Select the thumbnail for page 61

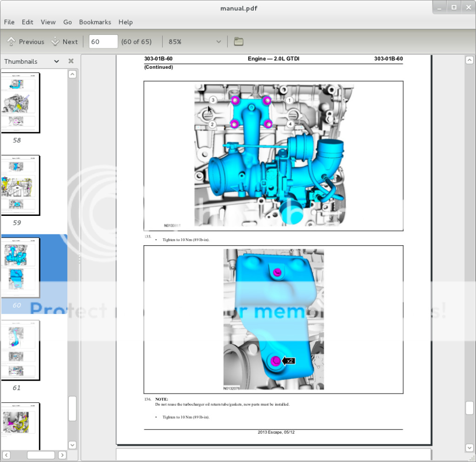[x=20, y=350]
